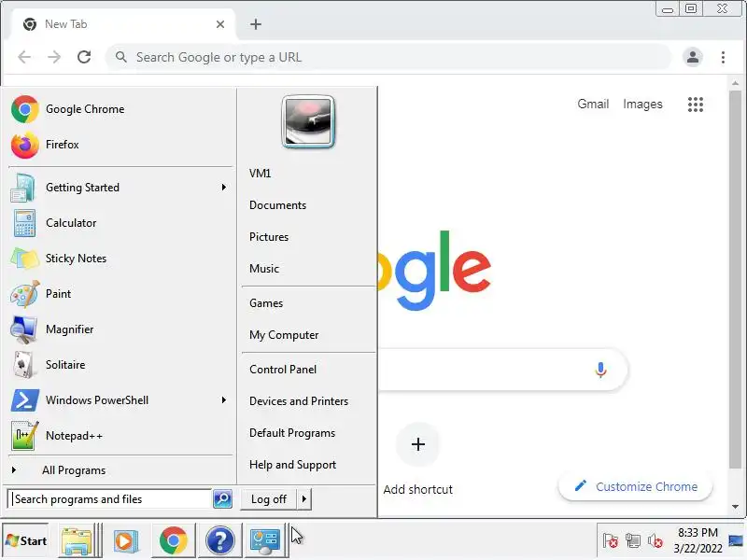Click the Start button
This screenshot has height=560, width=747.
coord(26,541)
